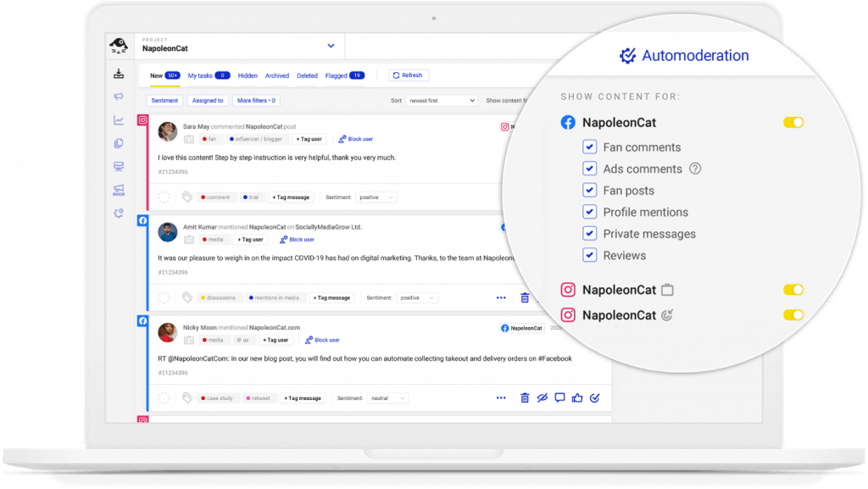The image size is (868, 489).
Task: Open the More filters option
Action: tap(256, 101)
